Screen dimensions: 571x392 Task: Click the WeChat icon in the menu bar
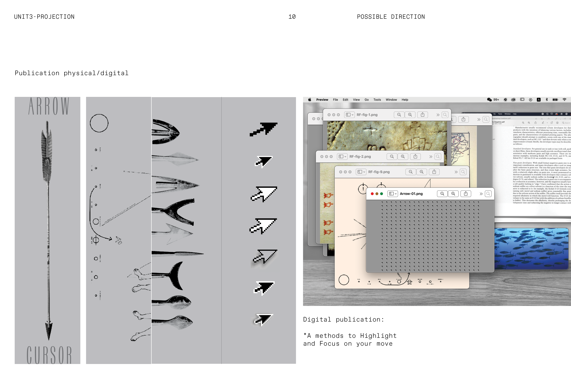[489, 100]
